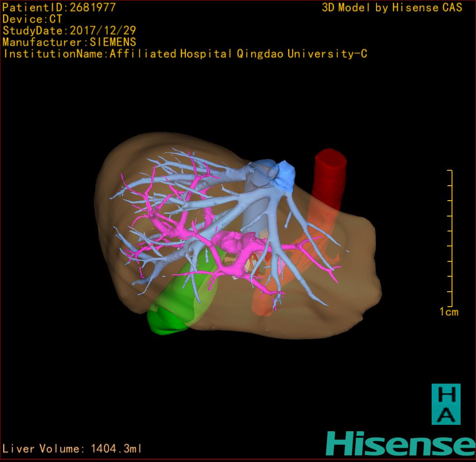This screenshot has width=476, height=462.
Task: Click the 1cm scale label
Action: click(448, 312)
